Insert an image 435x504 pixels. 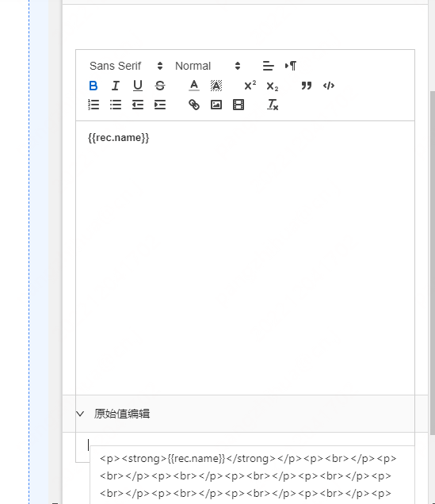click(216, 105)
